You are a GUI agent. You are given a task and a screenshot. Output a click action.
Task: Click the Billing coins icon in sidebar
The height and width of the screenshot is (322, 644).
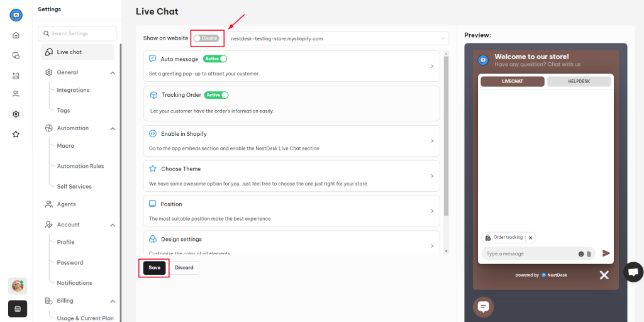(49, 301)
